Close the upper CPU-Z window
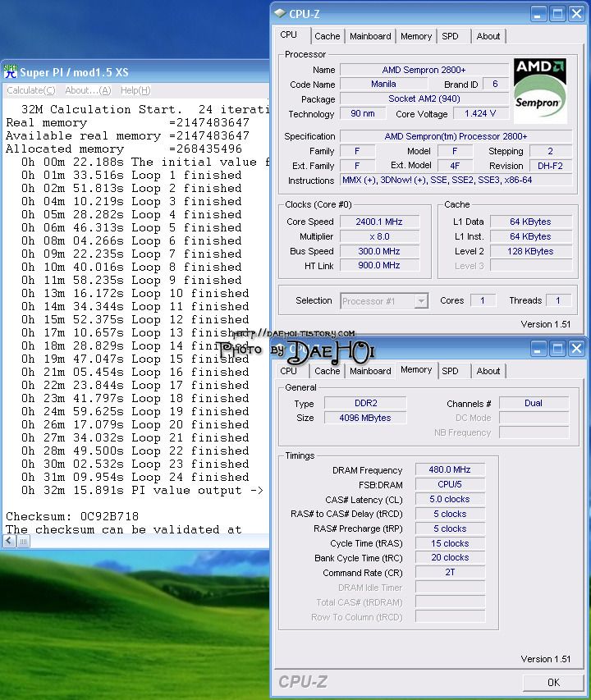The image size is (591, 700). coord(577,13)
